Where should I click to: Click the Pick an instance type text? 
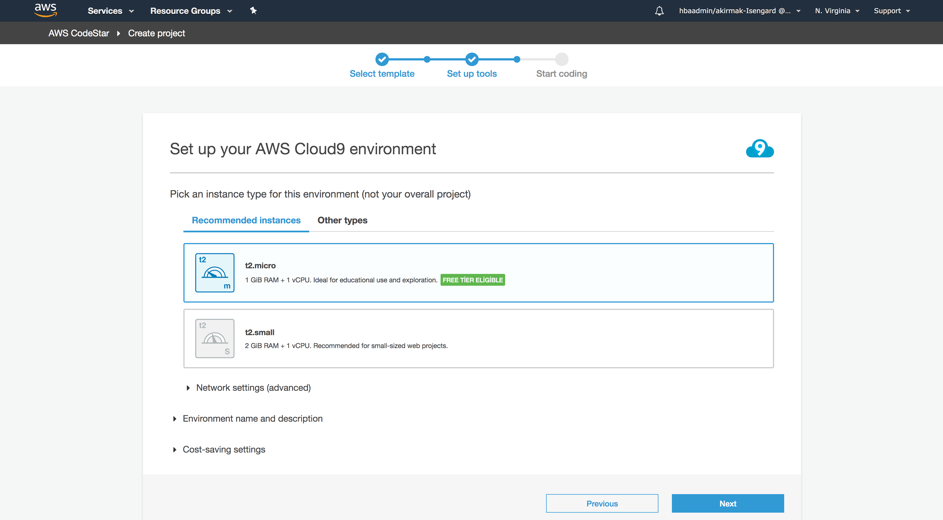pyautogui.click(x=320, y=194)
